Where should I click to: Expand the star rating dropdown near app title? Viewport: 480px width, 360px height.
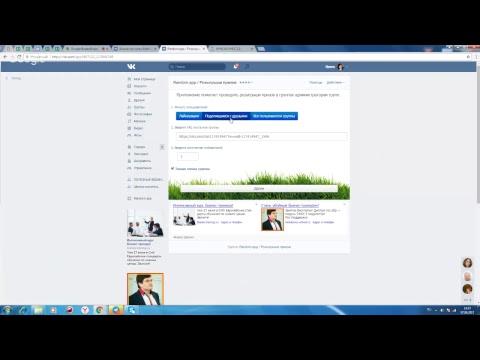[246, 82]
